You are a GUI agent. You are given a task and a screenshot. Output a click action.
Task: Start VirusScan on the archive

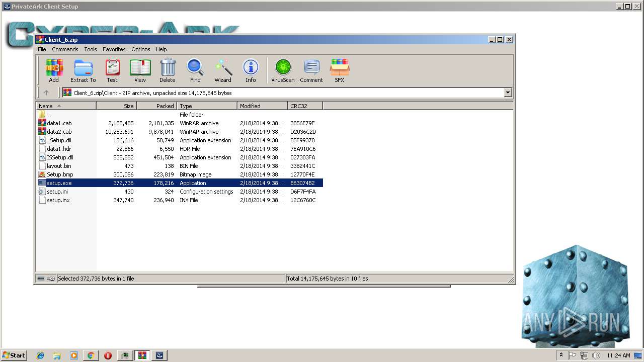[283, 70]
